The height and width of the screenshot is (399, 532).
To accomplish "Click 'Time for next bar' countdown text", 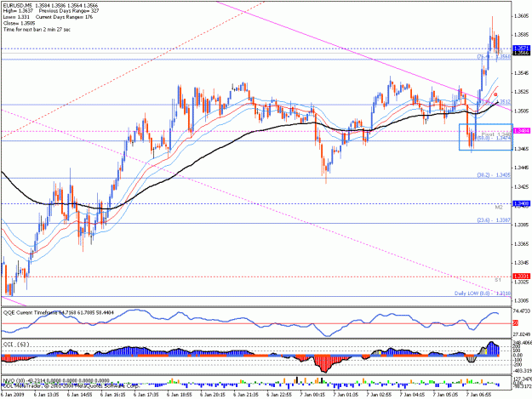I will point(37,30).
